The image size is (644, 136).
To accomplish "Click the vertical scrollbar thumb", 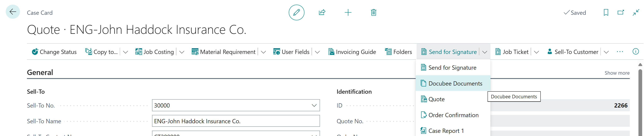I will [640, 103].
